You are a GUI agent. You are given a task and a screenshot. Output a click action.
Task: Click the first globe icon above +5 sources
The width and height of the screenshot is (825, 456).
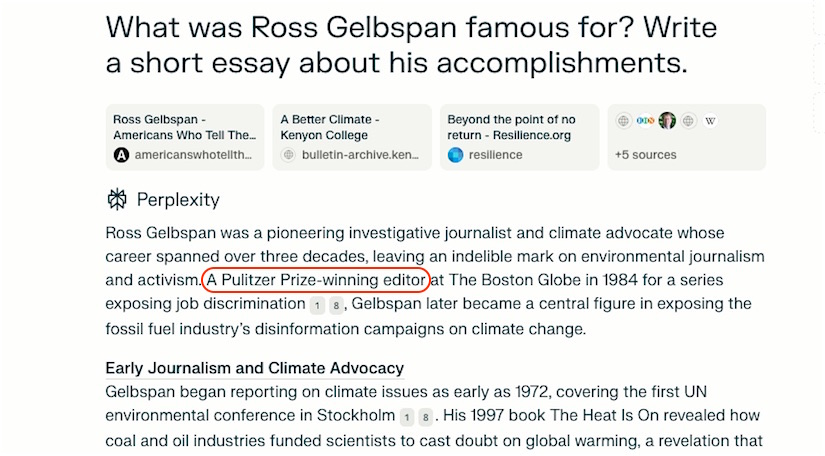[x=624, y=121]
